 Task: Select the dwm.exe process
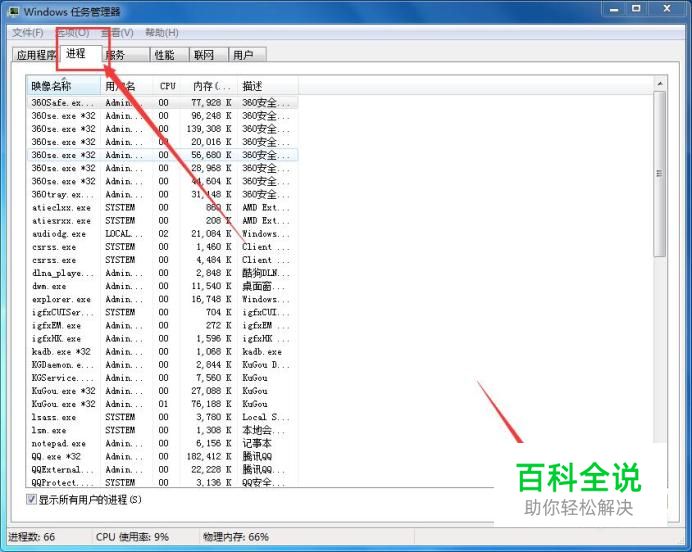pos(162,286)
